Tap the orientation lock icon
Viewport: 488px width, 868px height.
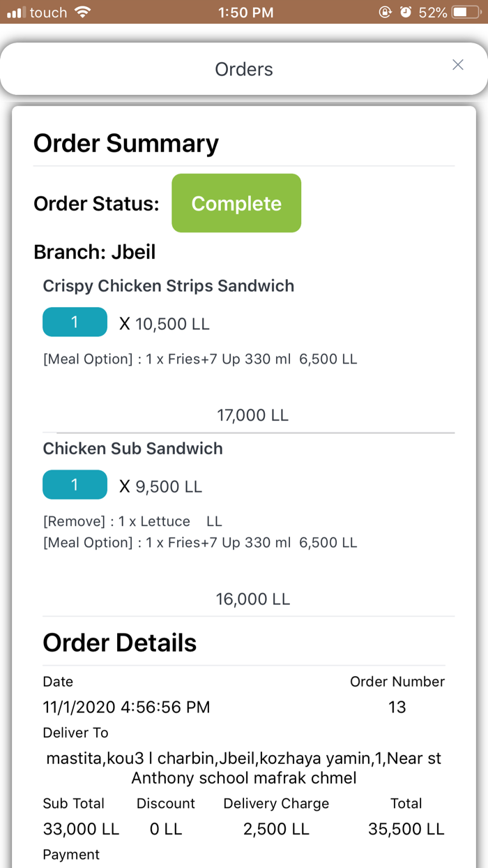click(x=385, y=11)
